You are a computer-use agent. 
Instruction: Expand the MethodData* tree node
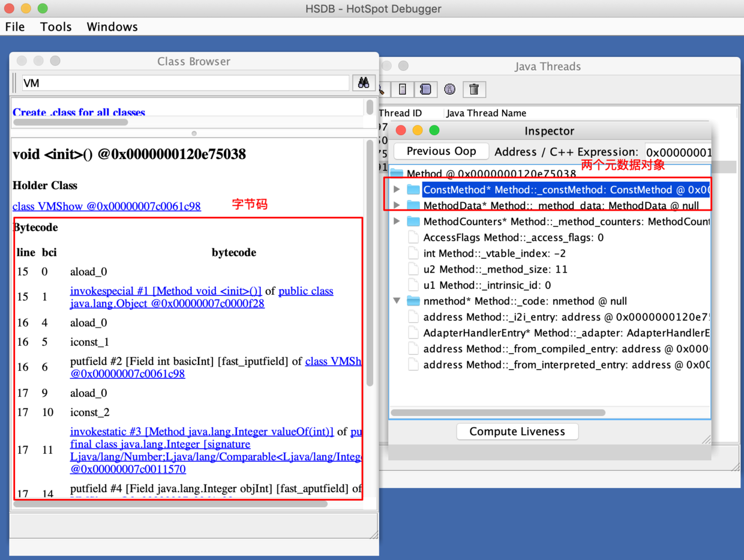point(397,206)
